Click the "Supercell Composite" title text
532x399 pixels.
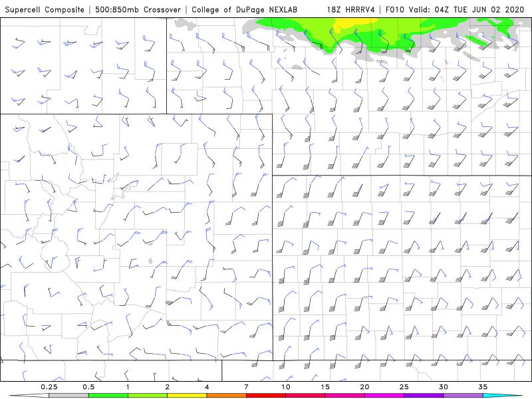45,9
